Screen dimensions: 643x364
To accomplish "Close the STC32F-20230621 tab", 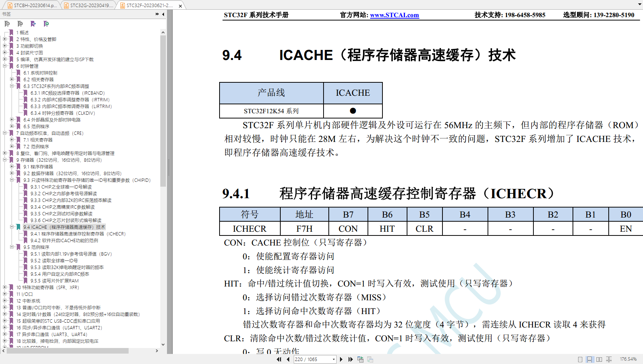I will [180, 6].
